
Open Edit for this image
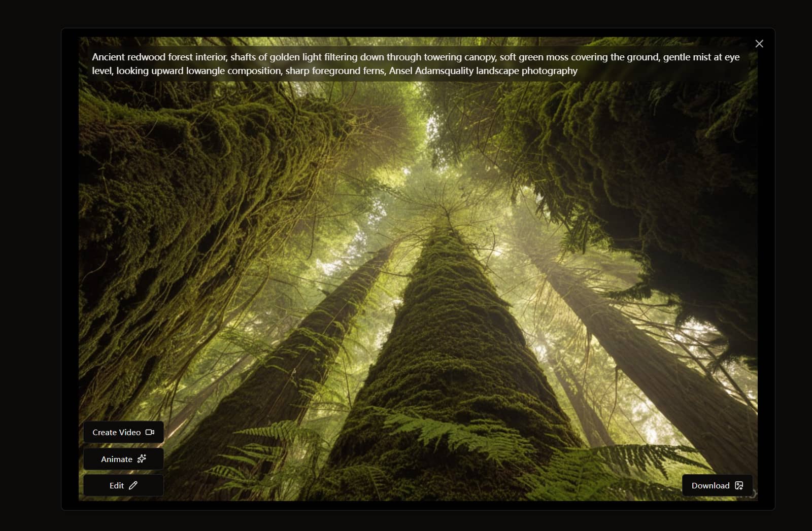click(x=123, y=485)
